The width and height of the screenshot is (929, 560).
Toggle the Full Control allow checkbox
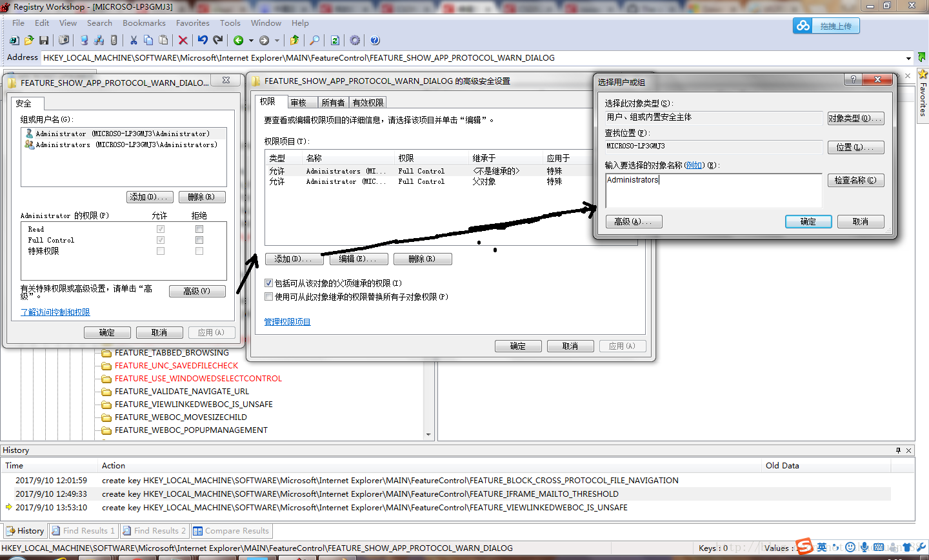161,240
